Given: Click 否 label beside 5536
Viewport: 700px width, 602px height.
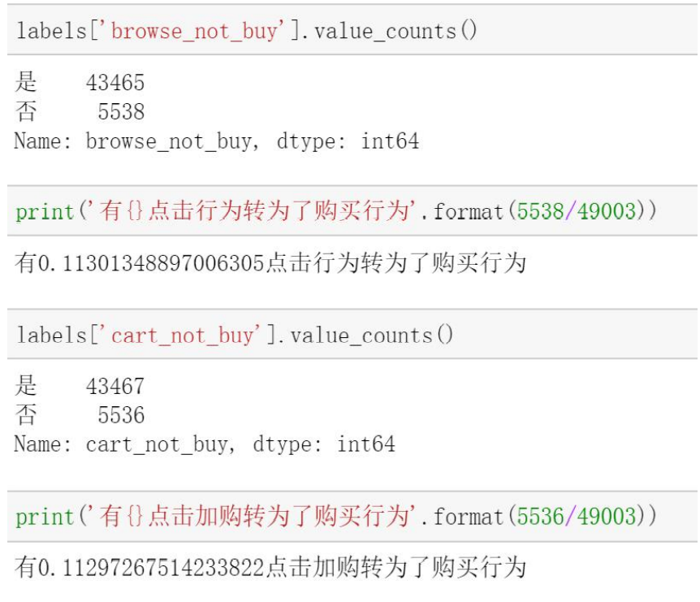Looking at the screenshot, I should pyautogui.click(x=25, y=414).
